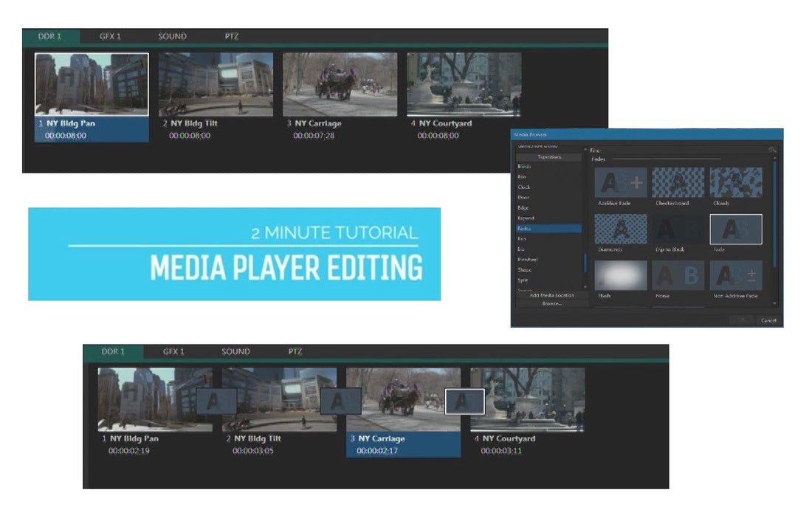Collapse the Transitions category header
This screenshot has width=812, height=518.
pyautogui.click(x=550, y=157)
